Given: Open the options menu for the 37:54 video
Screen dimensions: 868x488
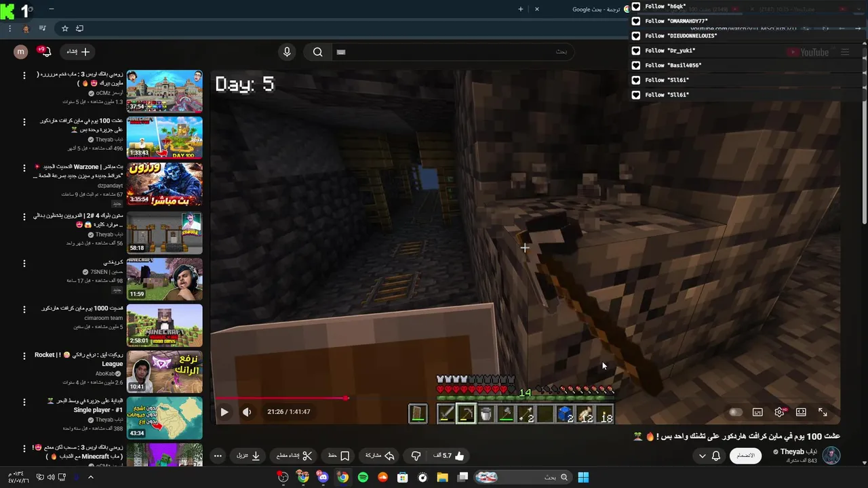Looking at the screenshot, I should [24, 75].
